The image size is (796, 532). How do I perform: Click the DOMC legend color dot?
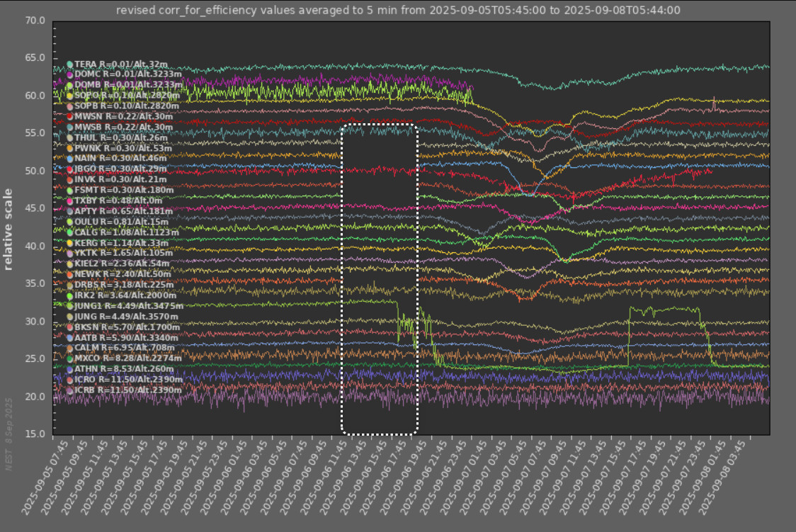coord(69,74)
